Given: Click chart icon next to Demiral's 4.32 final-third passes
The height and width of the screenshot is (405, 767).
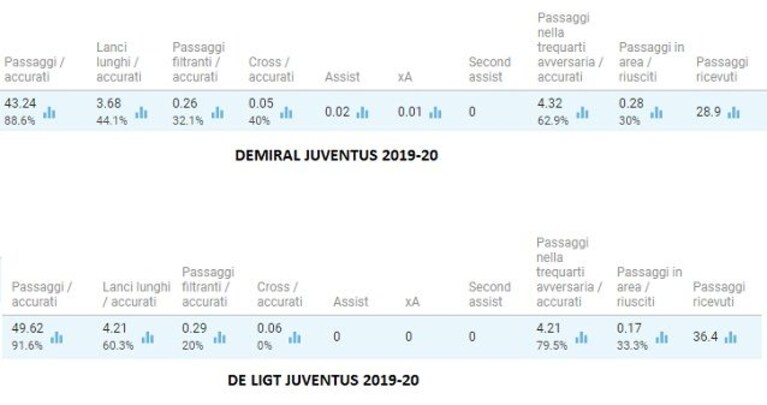Looking at the screenshot, I should click(583, 113).
